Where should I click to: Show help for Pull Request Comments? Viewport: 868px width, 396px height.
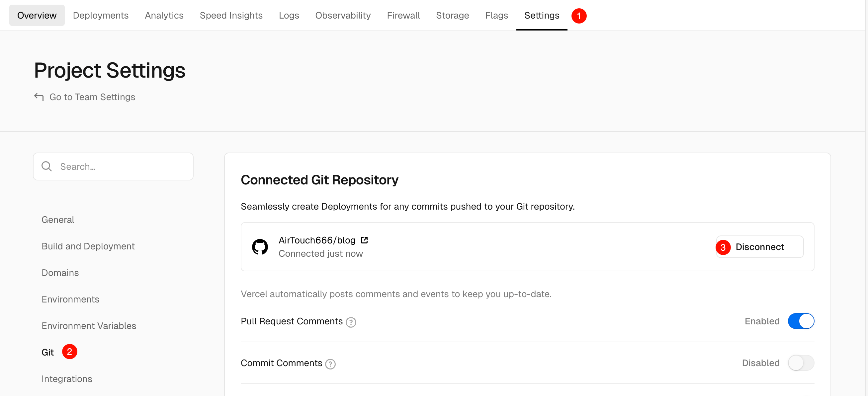click(351, 322)
